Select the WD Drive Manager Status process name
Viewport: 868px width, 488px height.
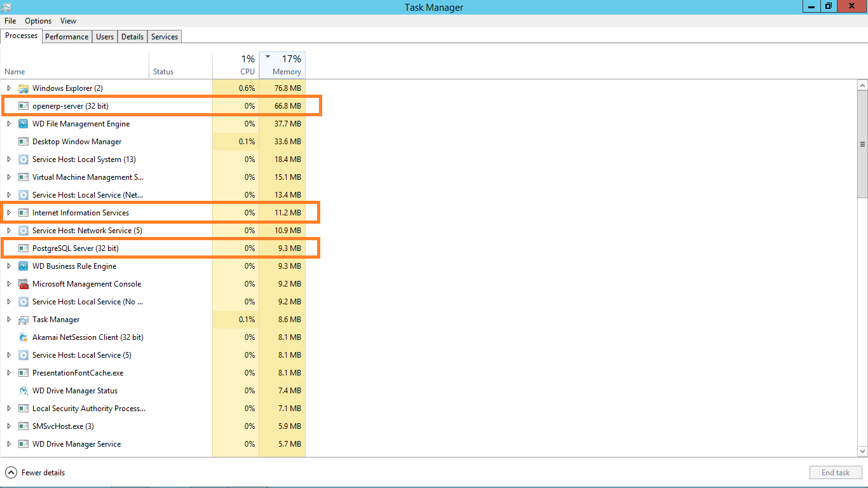click(x=75, y=391)
